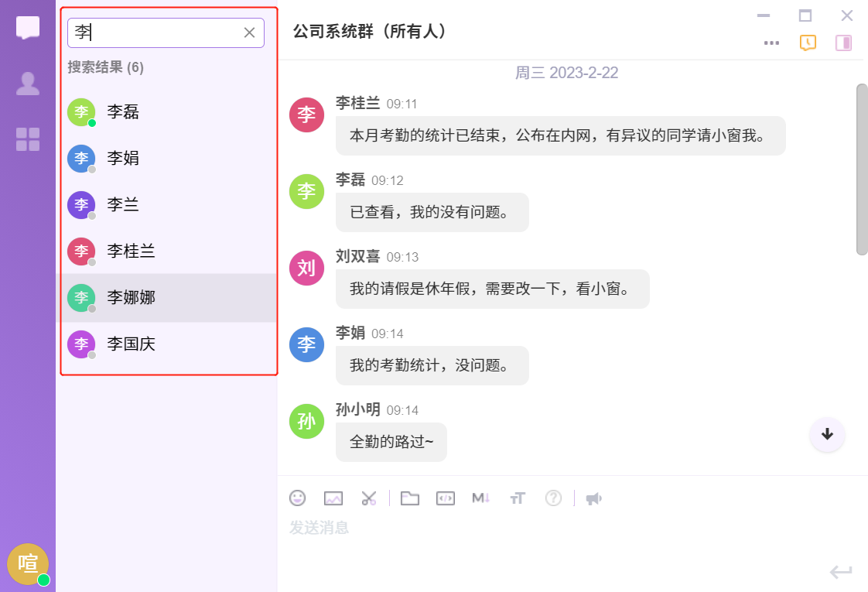
Task: Select 李国庆 from search results
Action: 132,344
